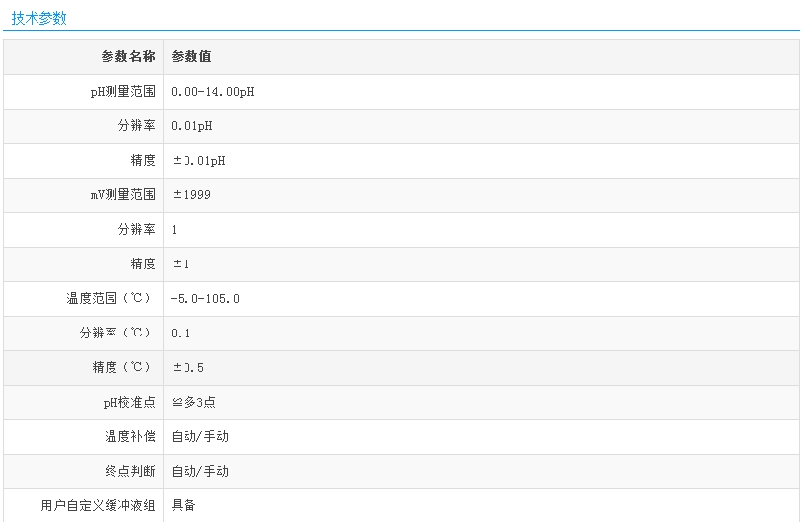Click the 分辨率（℃） row label
The image size is (812, 522).
coord(117,334)
